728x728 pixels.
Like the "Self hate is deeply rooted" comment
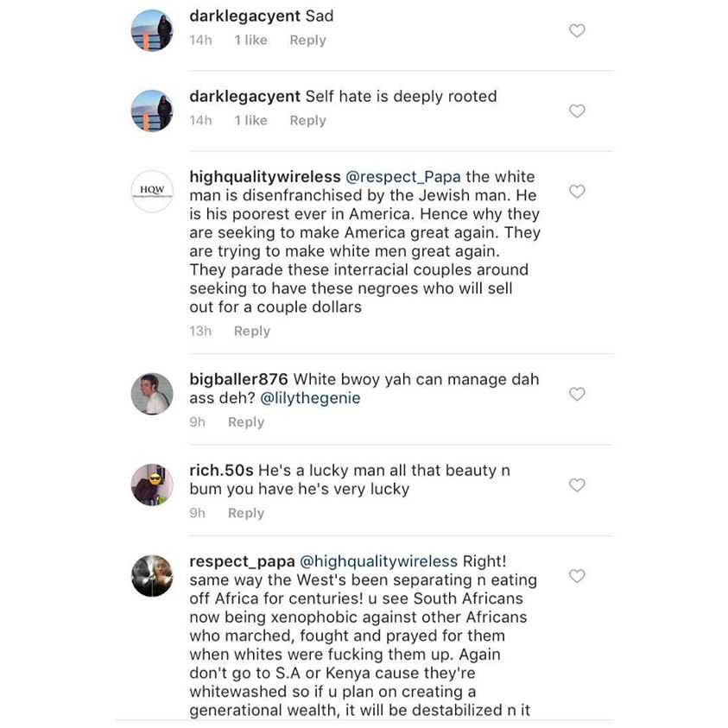(577, 111)
